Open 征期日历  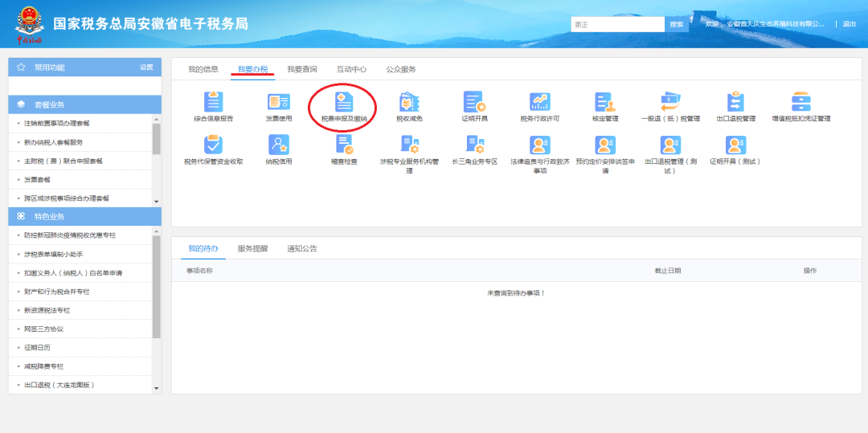(x=37, y=348)
